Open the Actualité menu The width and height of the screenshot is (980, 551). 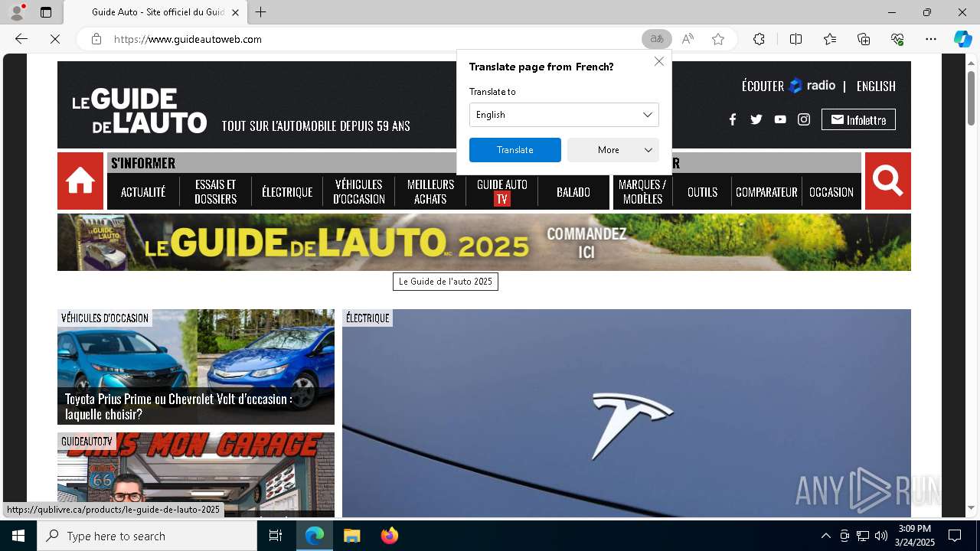pos(143,192)
